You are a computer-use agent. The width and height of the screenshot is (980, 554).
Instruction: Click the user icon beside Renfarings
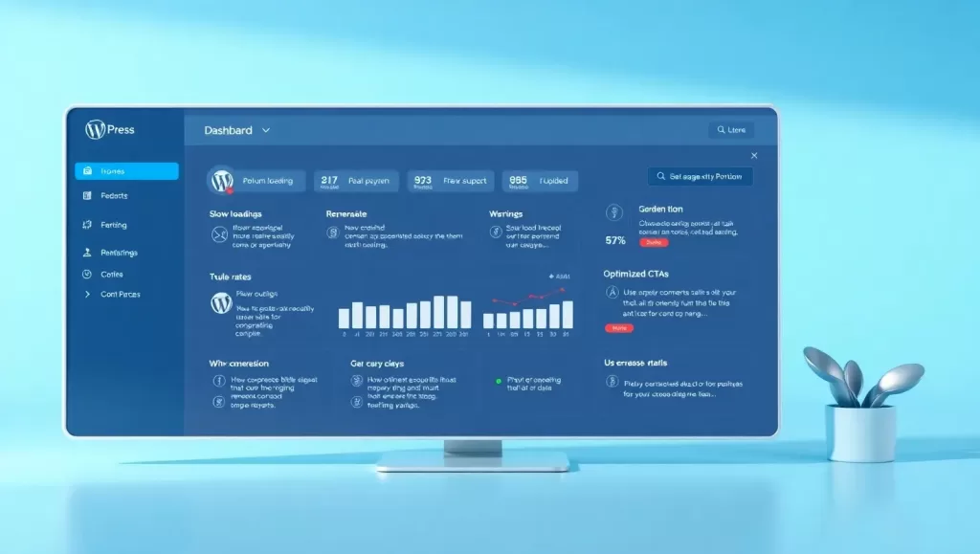87,253
